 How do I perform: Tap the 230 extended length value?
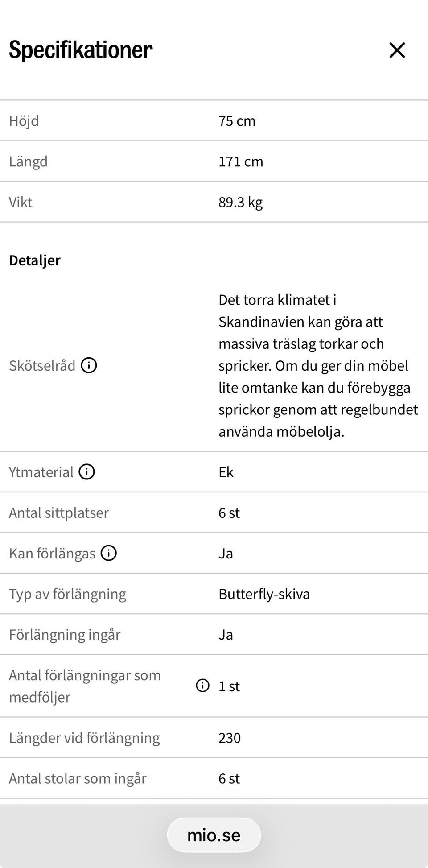[230, 738]
